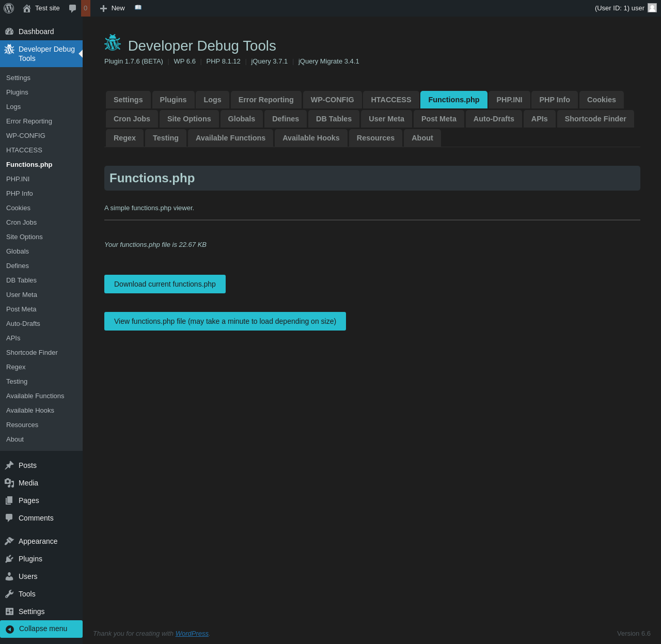Image resolution: width=661 pixels, height=644 pixels.
Task: Go to Cron Jobs in sidebar submenu
Action: [x=22, y=223]
